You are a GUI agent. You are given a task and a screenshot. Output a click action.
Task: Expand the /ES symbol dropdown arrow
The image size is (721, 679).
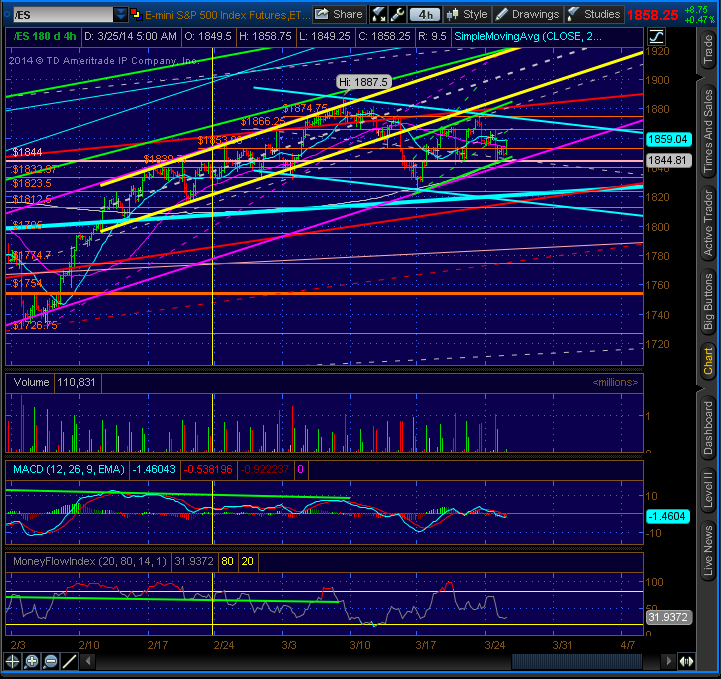pyautogui.click(x=120, y=15)
